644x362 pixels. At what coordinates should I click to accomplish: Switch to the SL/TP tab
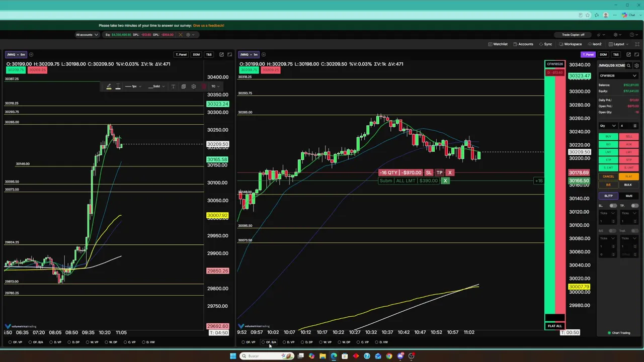pyautogui.click(x=609, y=196)
